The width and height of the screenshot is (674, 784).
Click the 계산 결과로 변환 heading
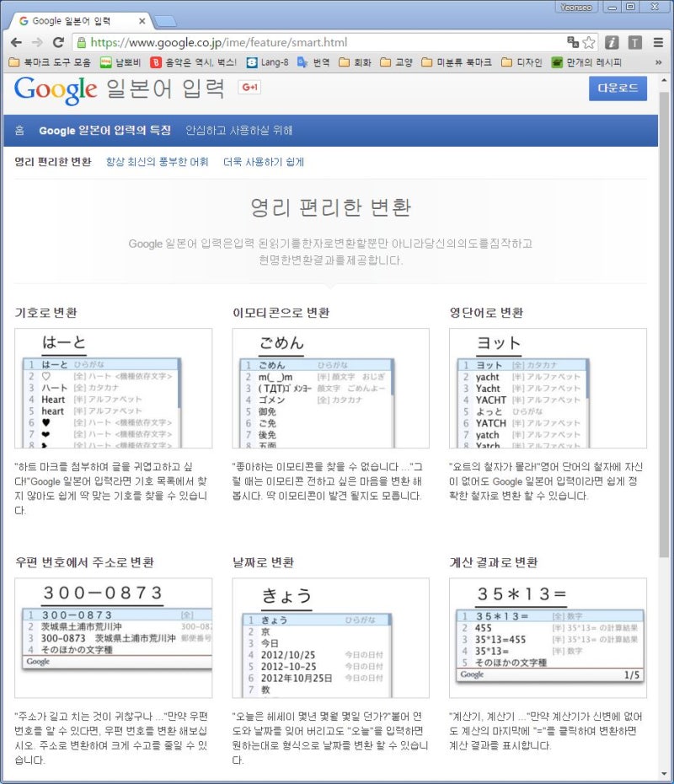(494, 562)
